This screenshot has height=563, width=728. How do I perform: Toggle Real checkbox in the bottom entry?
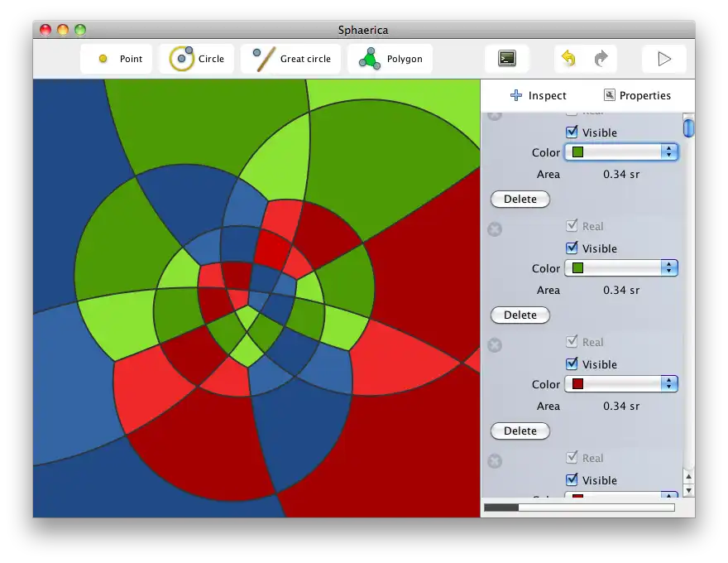572,458
